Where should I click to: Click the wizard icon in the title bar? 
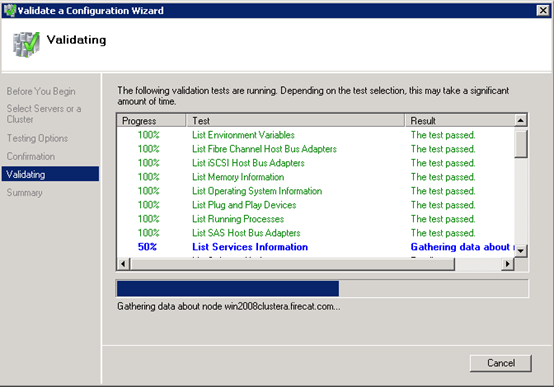tap(10, 10)
